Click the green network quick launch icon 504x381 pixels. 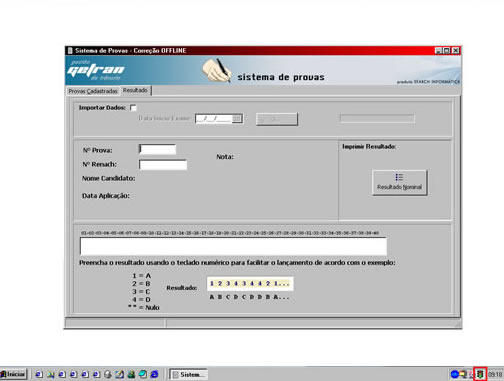tap(131, 374)
